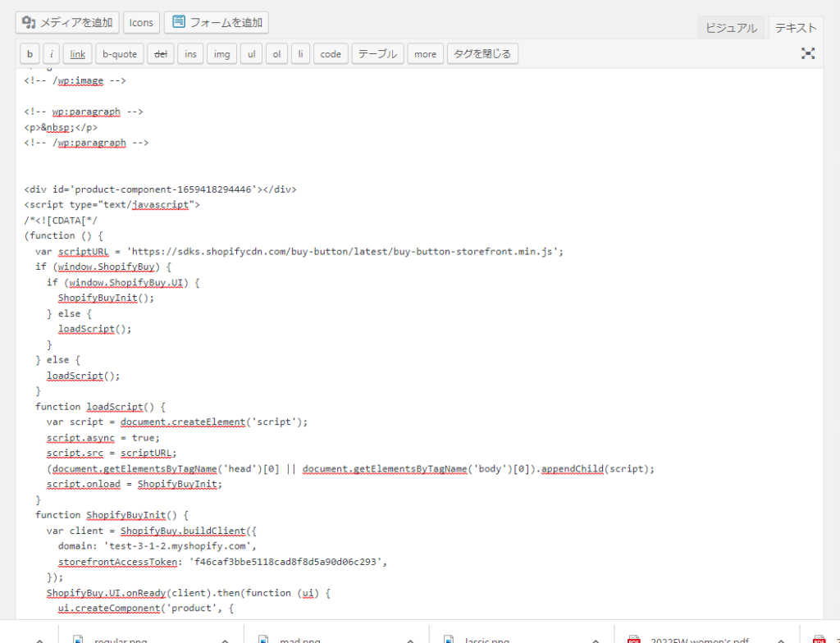
Task: Open the Icons inserter
Action: (x=141, y=22)
